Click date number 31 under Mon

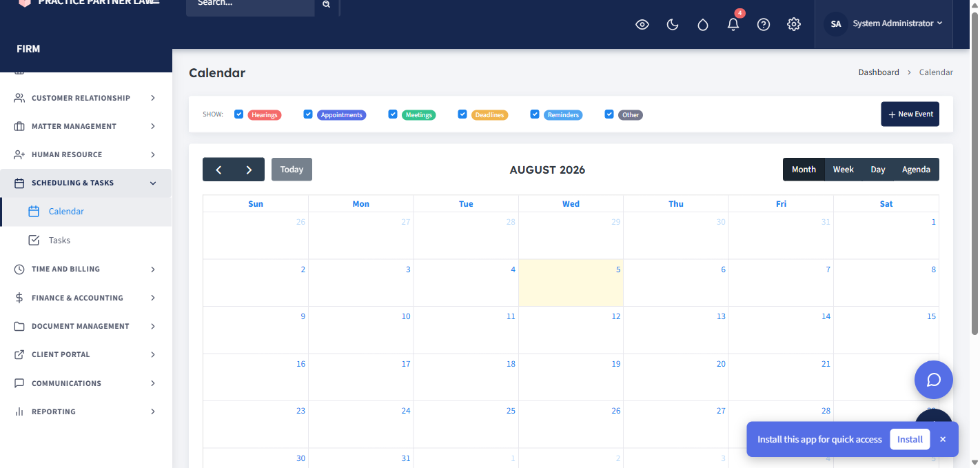406,458
